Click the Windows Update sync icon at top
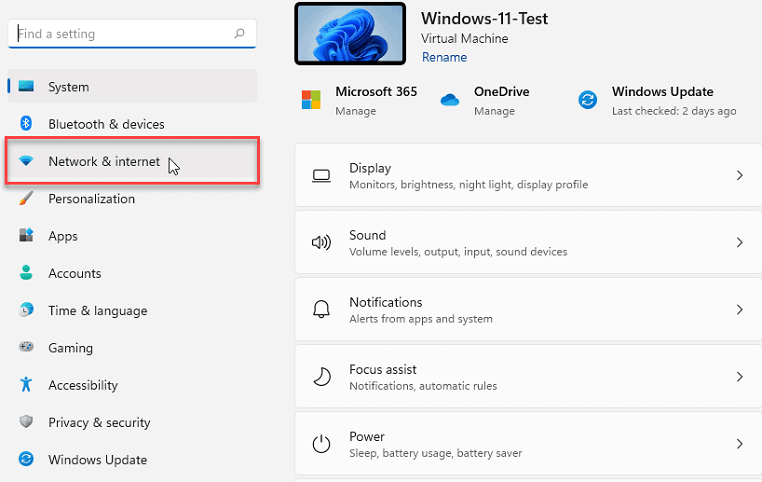Viewport: 762px width, 482px height. pos(588,100)
